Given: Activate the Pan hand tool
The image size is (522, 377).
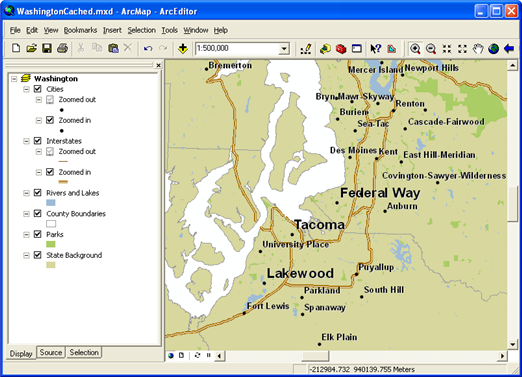Looking at the screenshot, I should pyautogui.click(x=478, y=49).
